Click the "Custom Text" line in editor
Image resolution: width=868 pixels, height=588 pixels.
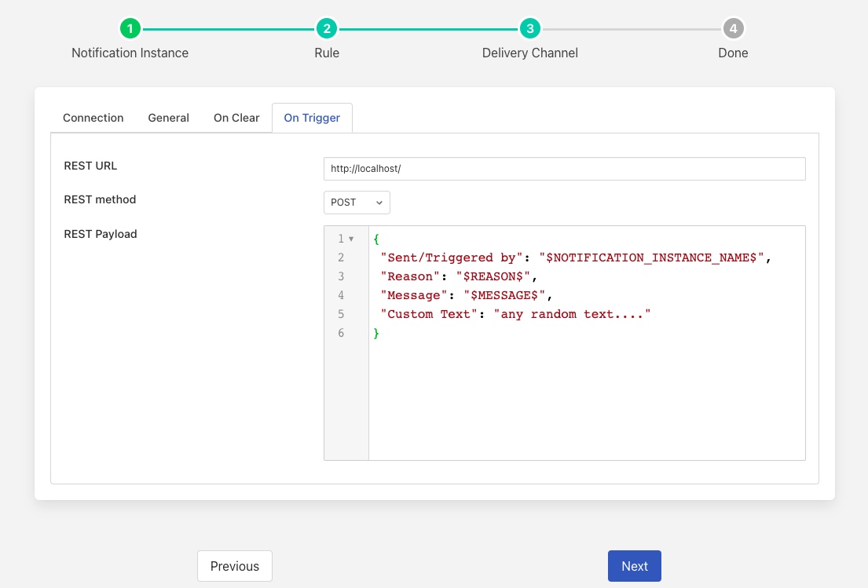pyautogui.click(x=515, y=314)
